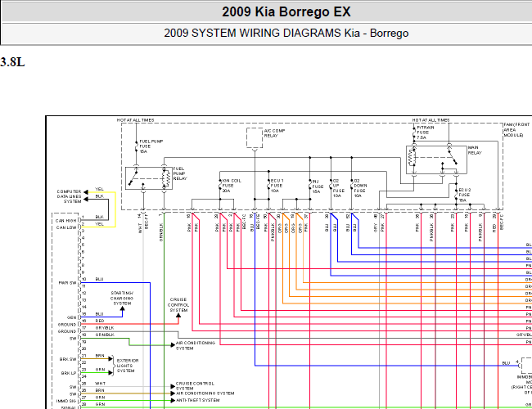
Task: Click the "3.8L" engine heading
Action: [x=12, y=62]
